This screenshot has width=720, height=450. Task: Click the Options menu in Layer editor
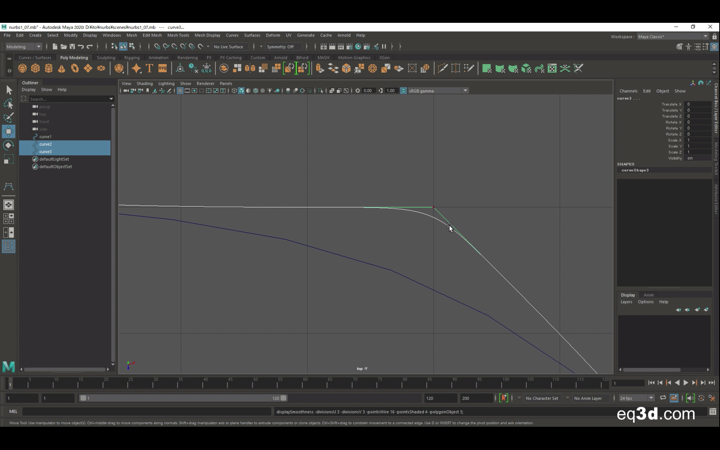[x=645, y=302]
